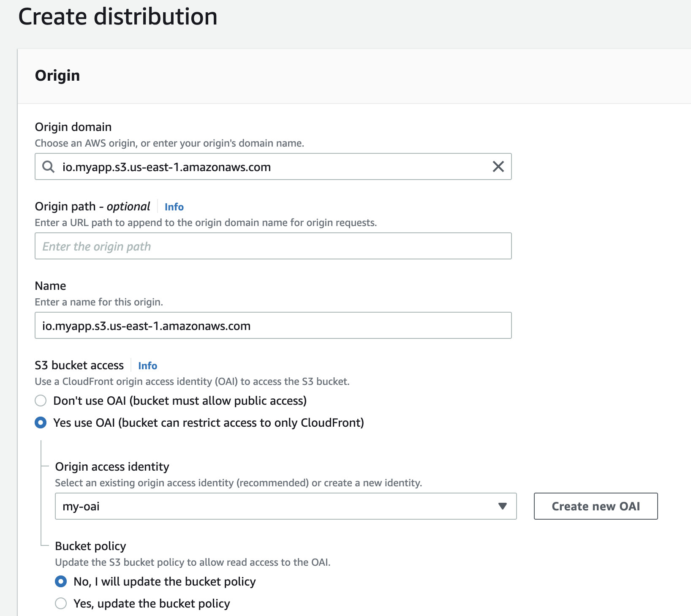Click the origin Name input field
Screen dimensions: 691x616
point(273,325)
